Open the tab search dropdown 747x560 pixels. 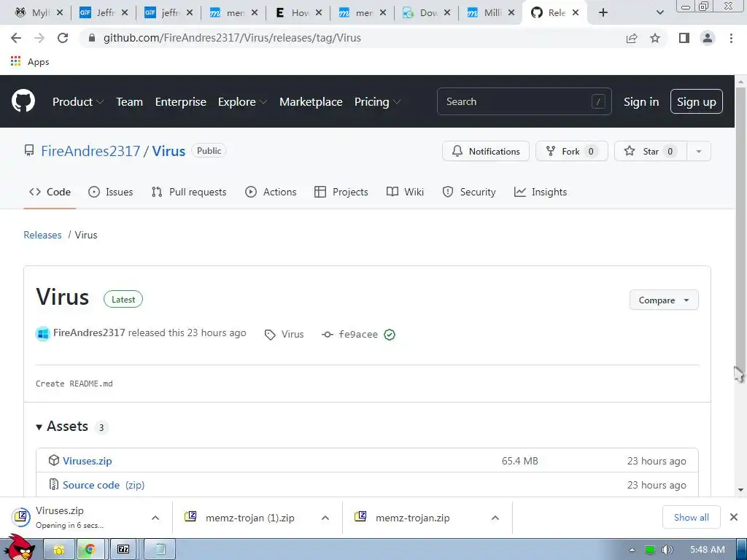click(659, 13)
